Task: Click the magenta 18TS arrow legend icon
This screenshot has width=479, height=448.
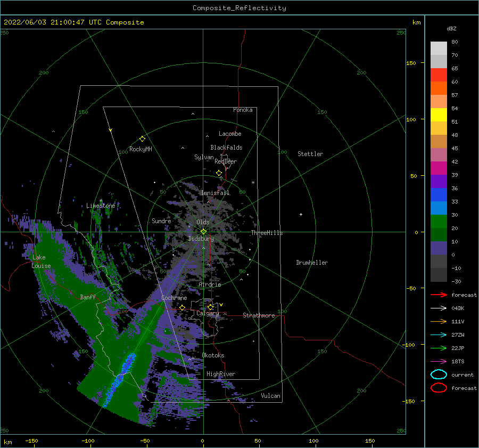Action: (x=439, y=362)
